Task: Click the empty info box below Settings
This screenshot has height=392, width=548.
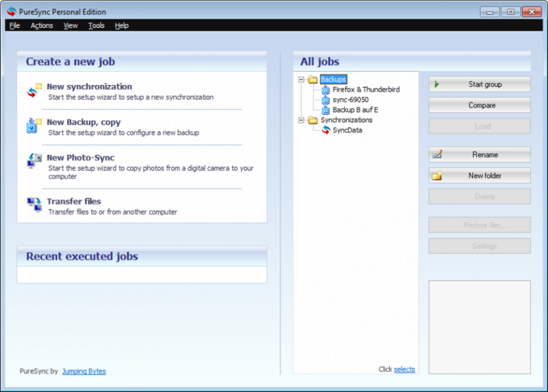Action: 480,328
